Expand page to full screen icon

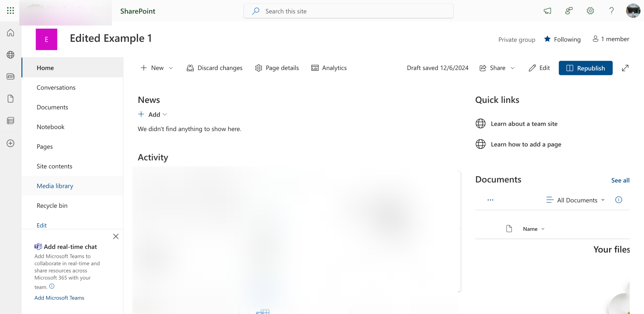click(625, 68)
